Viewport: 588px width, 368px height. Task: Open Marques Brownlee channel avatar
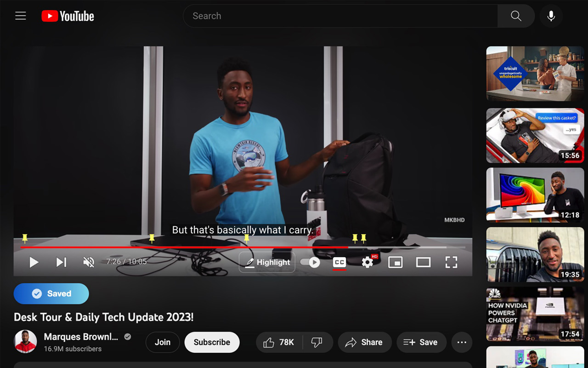25,342
